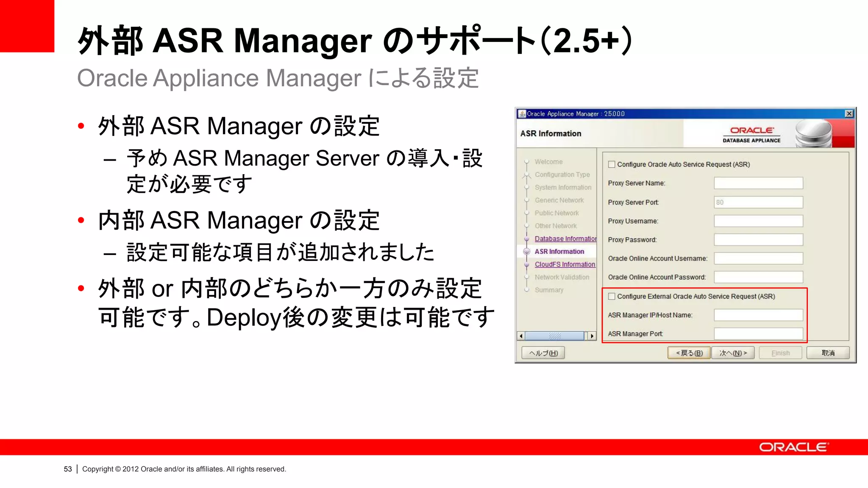Proceed with the 次へ(N) button
Image resolution: width=868 pixels, height=488 pixels.
coord(733,353)
